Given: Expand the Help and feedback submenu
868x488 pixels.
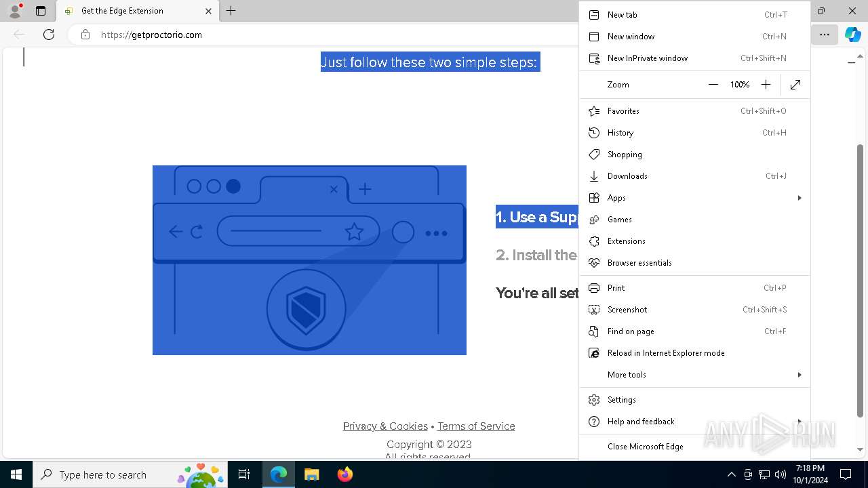Looking at the screenshot, I should tap(694, 422).
